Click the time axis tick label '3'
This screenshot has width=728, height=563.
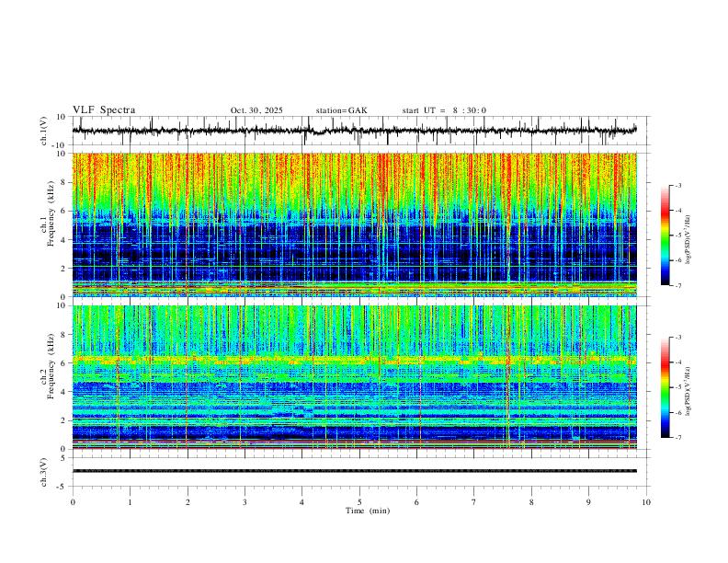(245, 502)
